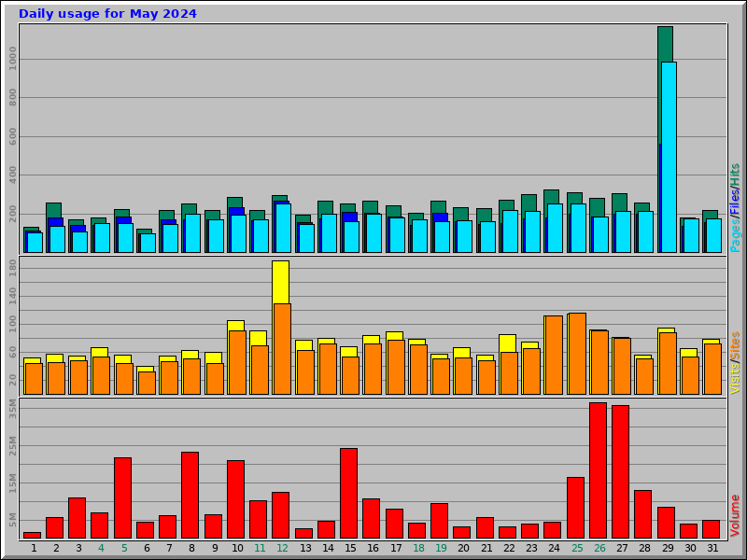This screenshot has height=560, width=747.
Task: Click the "200" axis label
Action: [x=12, y=214]
